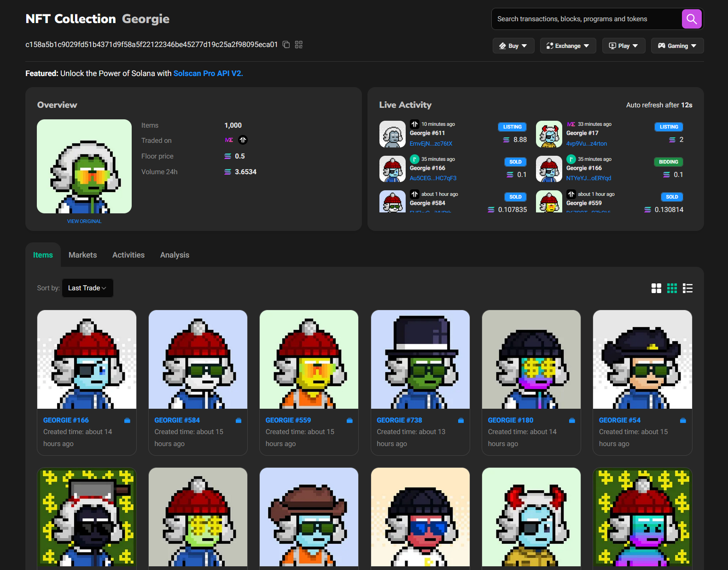Click the floor price value 0.5
The width and height of the screenshot is (728, 570).
tap(240, 156)
